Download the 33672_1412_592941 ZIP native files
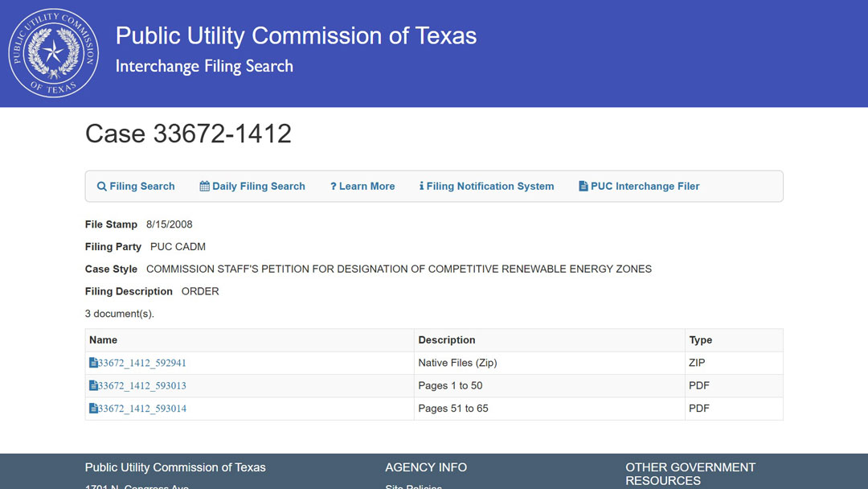Image resolution: width=868 pixels, height=489 pixels. 142,363
